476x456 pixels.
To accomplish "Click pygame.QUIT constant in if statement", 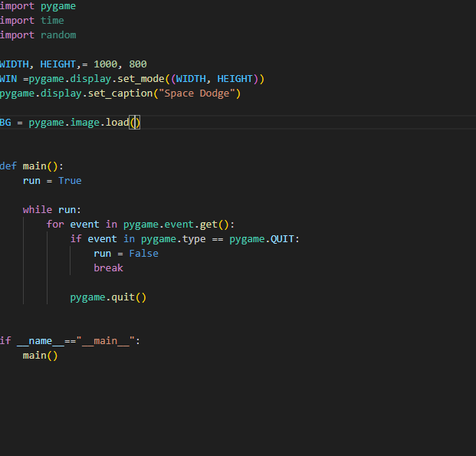I will pos(262,239).
